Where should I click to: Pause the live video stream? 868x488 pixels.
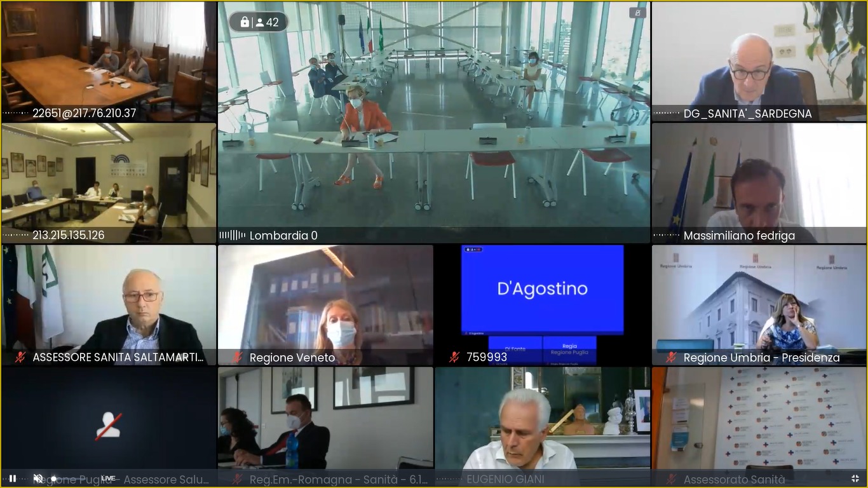[12, 478]
